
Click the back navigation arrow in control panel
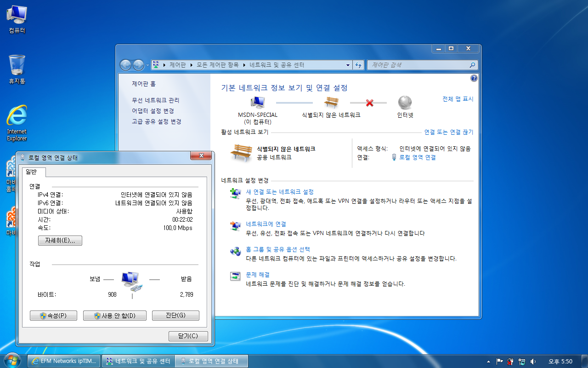tap(125, 65)
